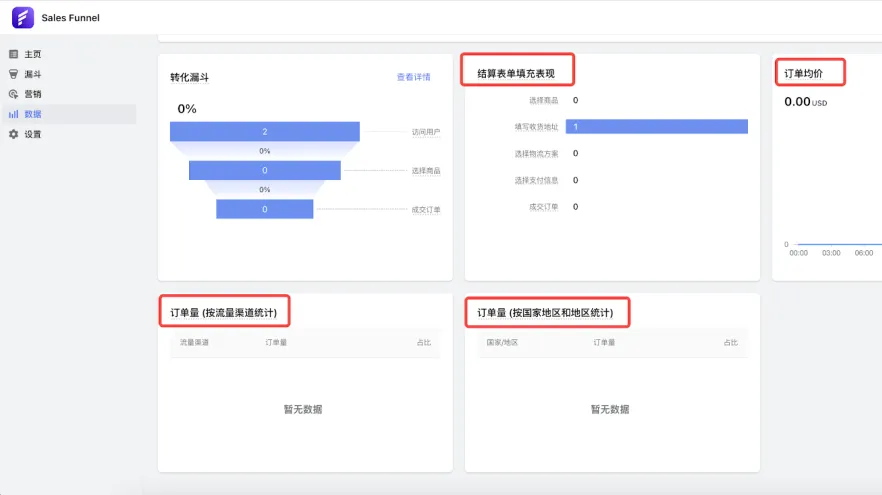The width and height of the screenshot is (882, 495).
Task: Select the 数据 menu item
Action: 69,114
